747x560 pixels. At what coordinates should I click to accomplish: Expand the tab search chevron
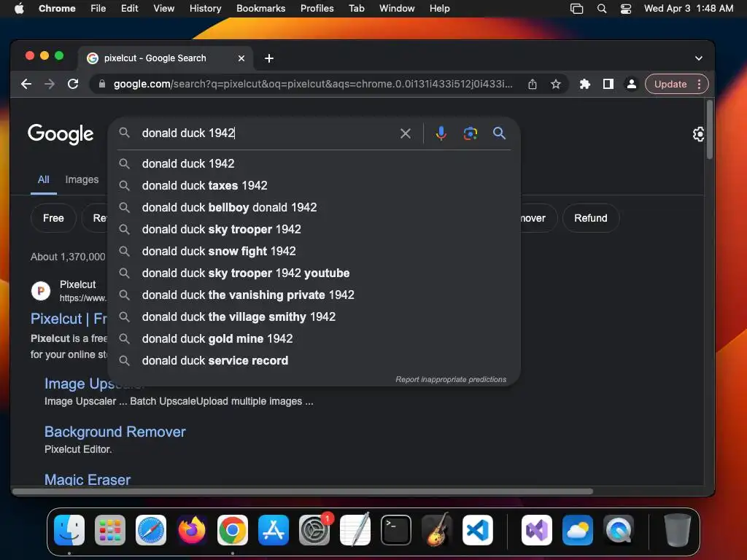(698, 58)
